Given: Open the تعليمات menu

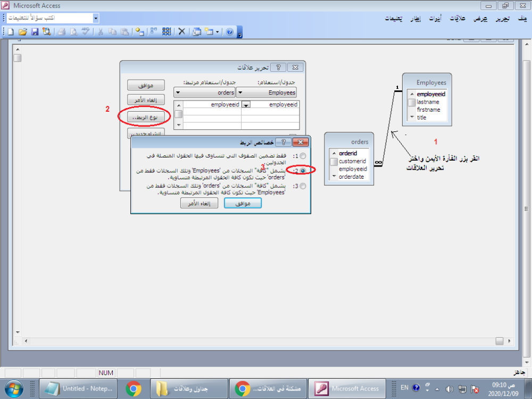Looking at the screenshot, I should click(394, 18).
